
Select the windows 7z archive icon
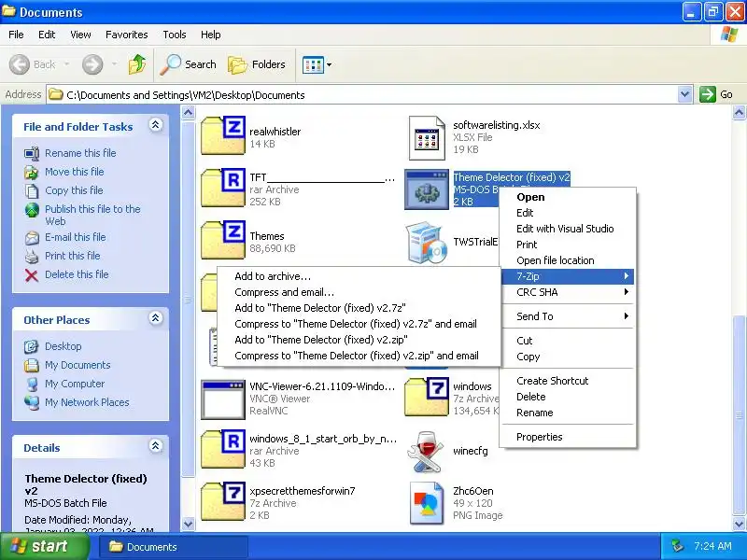pyautogui.click(x=427, y=398)
